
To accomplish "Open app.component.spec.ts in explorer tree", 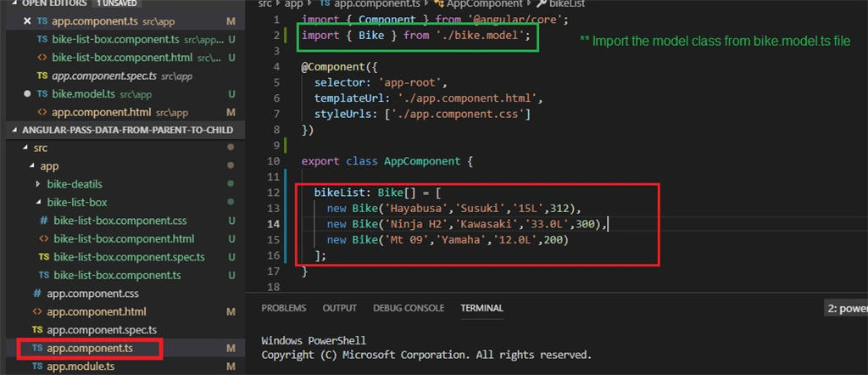I will point(102,330).
